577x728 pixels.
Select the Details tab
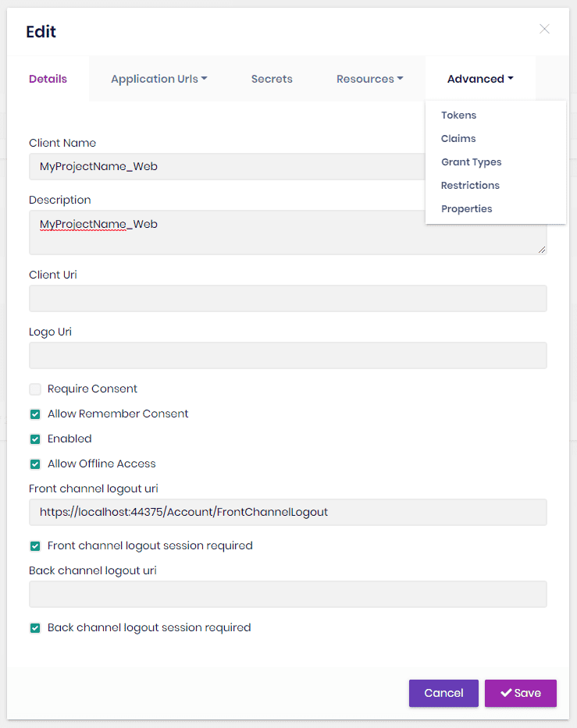[48, 79]
